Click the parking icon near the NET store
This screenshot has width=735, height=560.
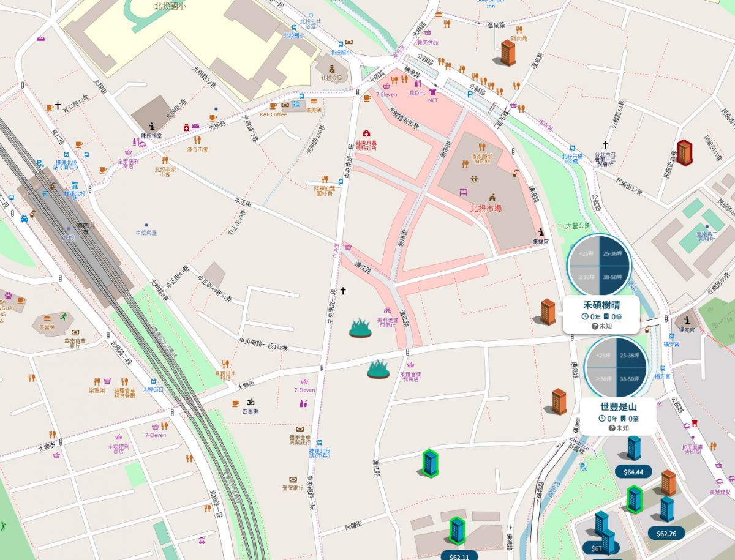[x=470, y=94]
